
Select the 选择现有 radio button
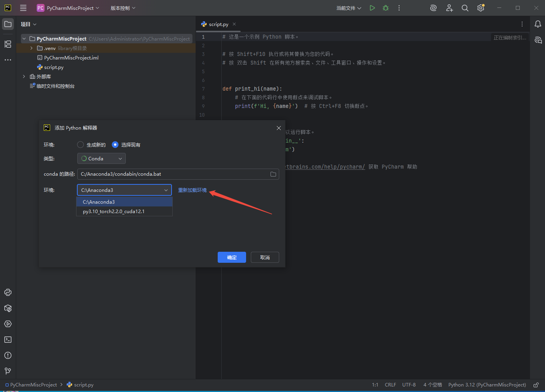pyautogui.click(x=115, y=145)
